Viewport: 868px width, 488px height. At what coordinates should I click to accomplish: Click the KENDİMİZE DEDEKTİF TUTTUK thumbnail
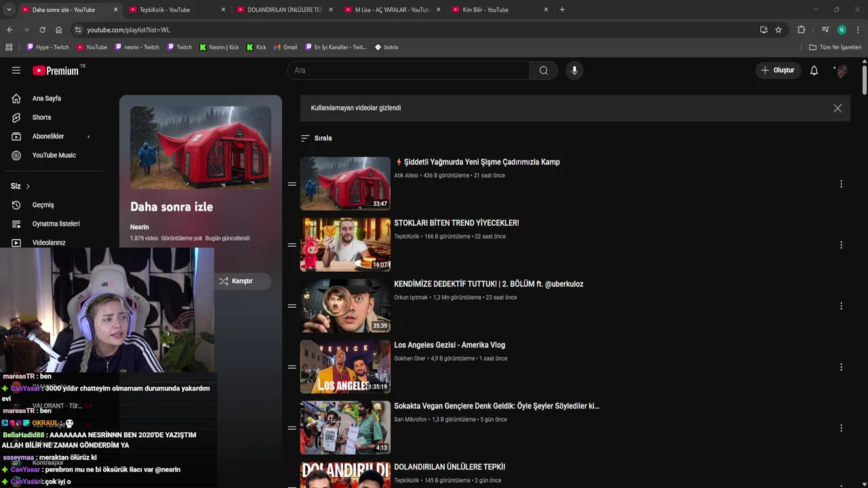[345, 306]
